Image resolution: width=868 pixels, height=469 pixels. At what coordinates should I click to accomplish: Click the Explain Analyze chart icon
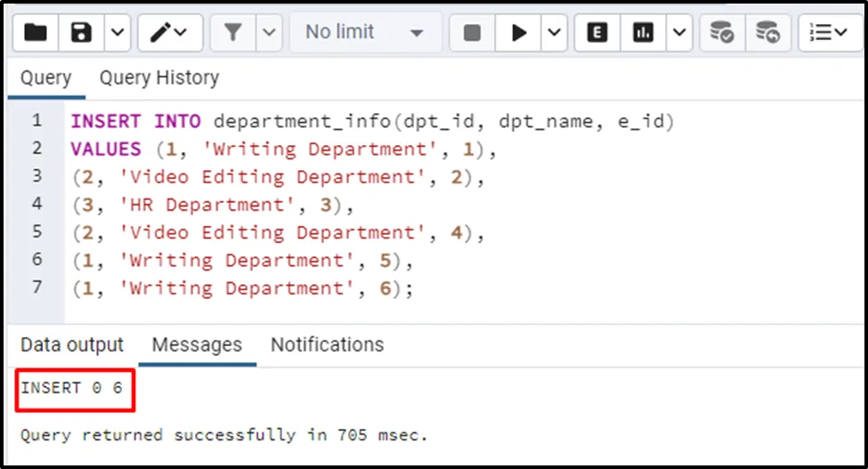click(643, 33)
